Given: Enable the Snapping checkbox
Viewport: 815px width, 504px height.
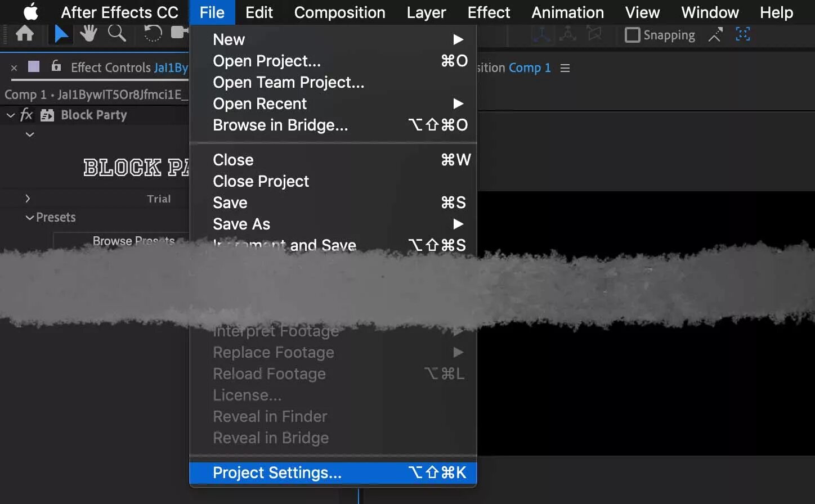Looking at the screenshot, I should tap(633, 35).
